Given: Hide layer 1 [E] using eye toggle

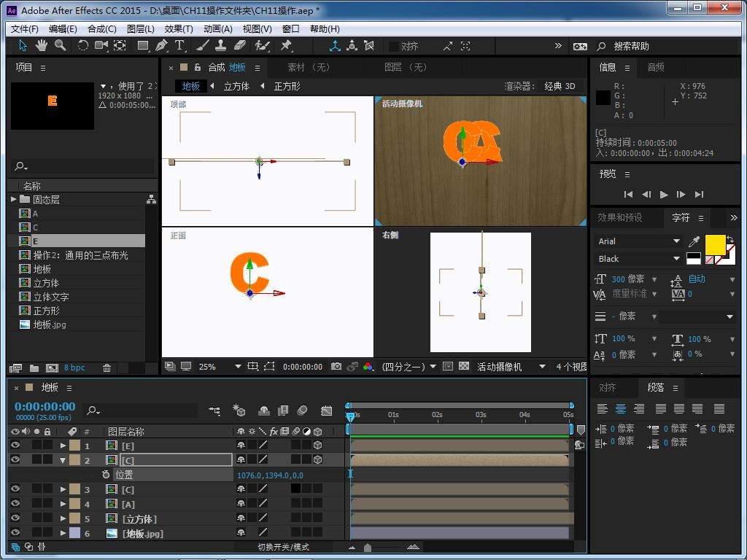Looking at the screenshot, I should click(15, 446).
